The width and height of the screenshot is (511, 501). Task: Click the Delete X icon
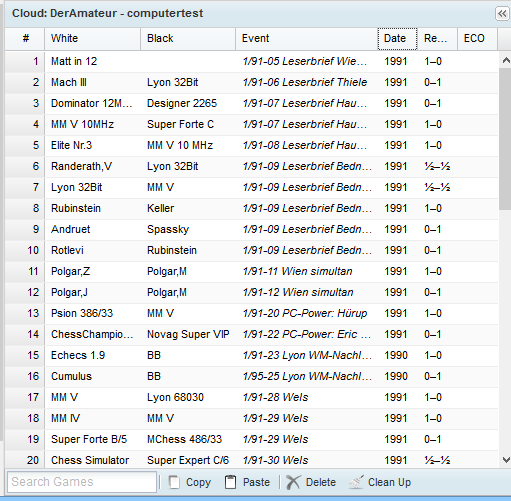(293, 482)
